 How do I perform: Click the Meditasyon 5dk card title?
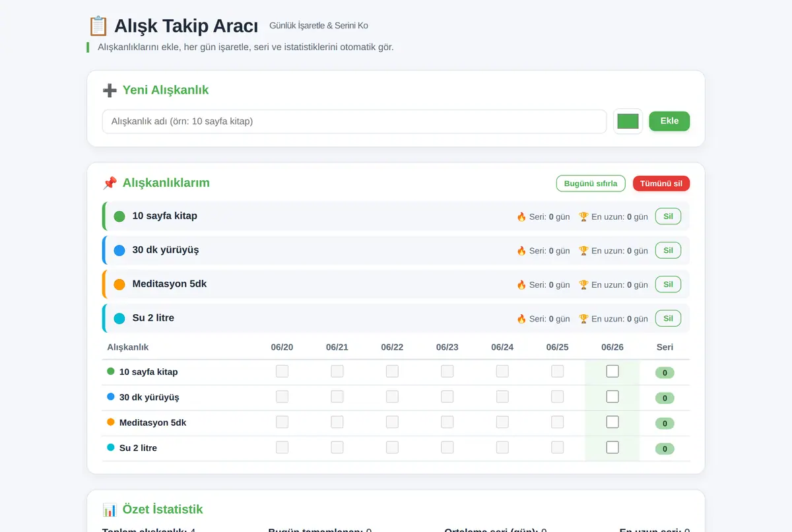170,284
